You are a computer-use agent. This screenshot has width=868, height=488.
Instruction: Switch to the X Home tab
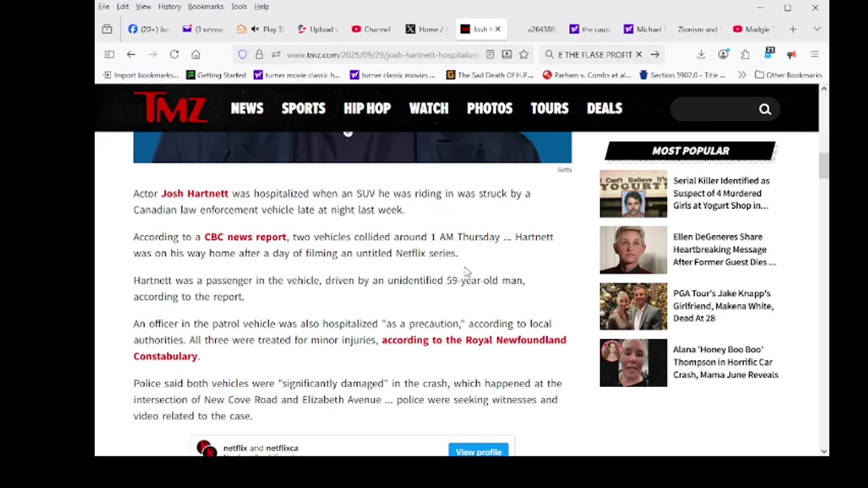pos(427,29)
